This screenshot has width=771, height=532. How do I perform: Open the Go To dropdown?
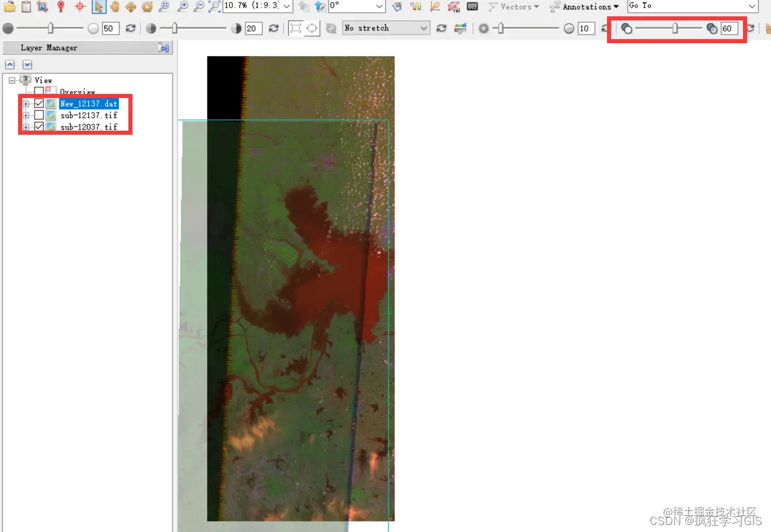tap(752, 6)
